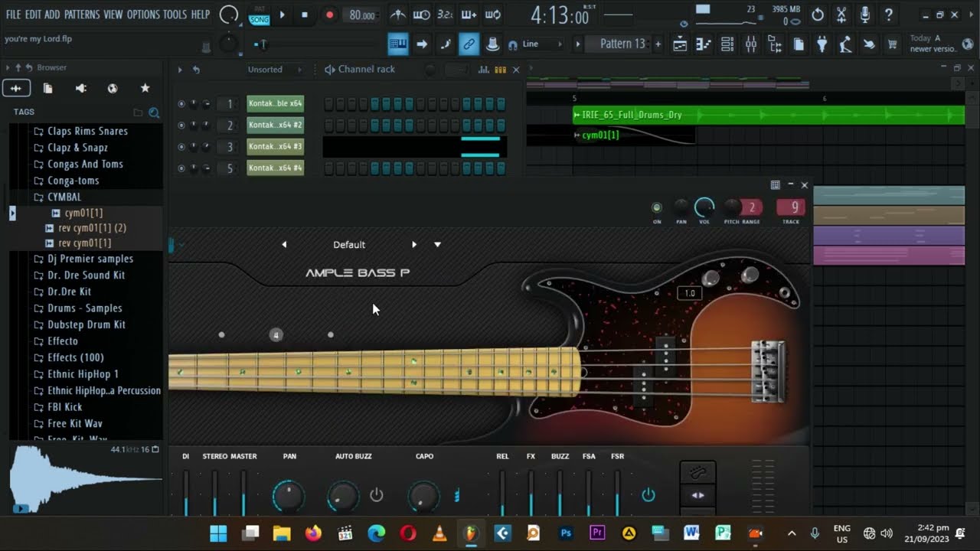The height and width of the screenshot is (551, 980).
Task: Toggle Channel rack graph editor icon
Action: tap(483, 70)
